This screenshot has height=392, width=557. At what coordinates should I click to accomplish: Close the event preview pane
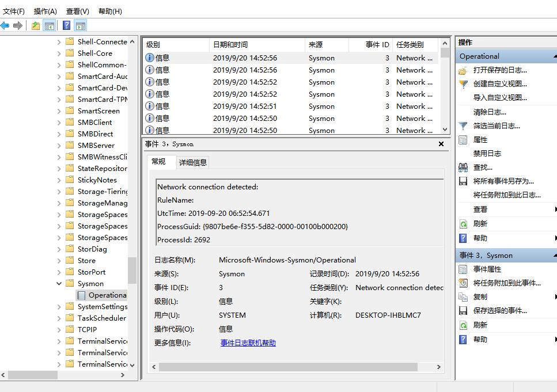tap(441, 144)
